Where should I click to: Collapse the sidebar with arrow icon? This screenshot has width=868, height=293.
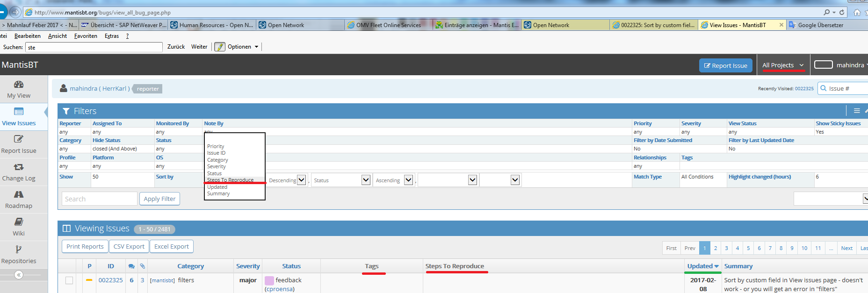[x=19, y=275]
